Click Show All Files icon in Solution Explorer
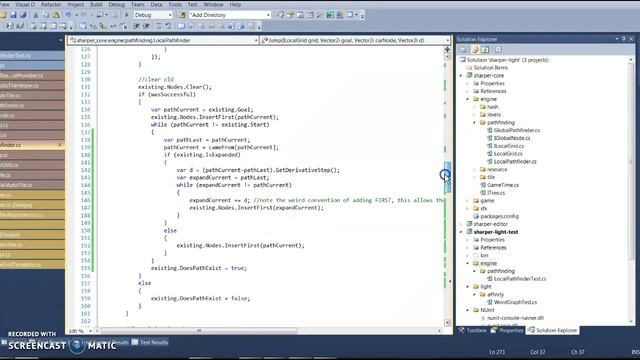The image size is (640, 360). pos(475,50)
